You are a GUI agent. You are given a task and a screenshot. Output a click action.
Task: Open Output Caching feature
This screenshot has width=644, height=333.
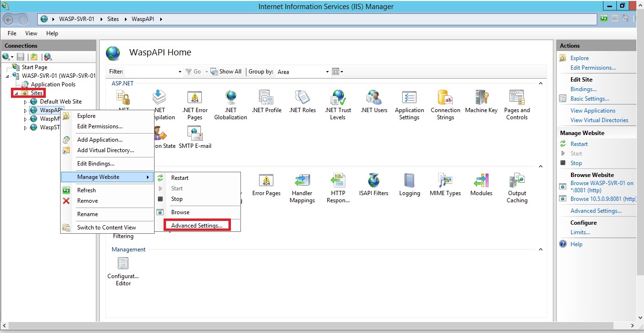(517, 182)
